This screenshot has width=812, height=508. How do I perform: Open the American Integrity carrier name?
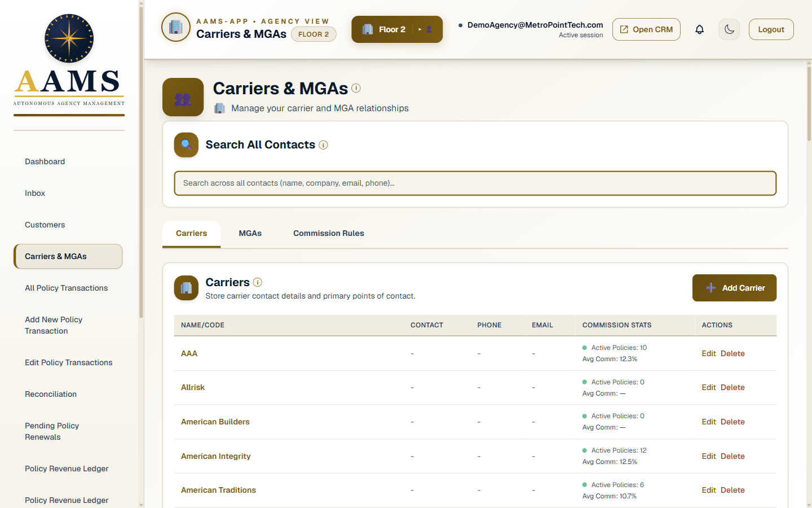tap(216, 457)
